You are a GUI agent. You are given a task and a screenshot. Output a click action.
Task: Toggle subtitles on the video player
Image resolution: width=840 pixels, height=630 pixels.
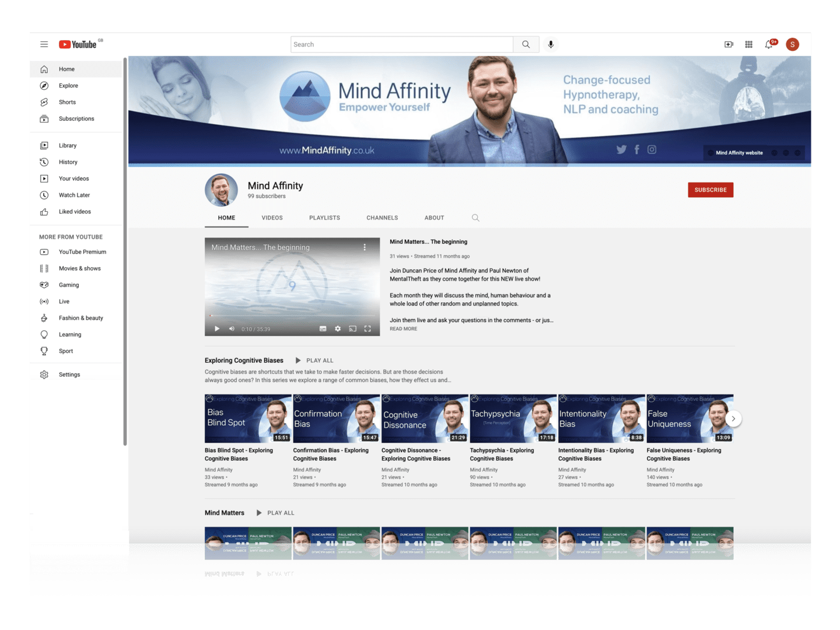(323, 329)
